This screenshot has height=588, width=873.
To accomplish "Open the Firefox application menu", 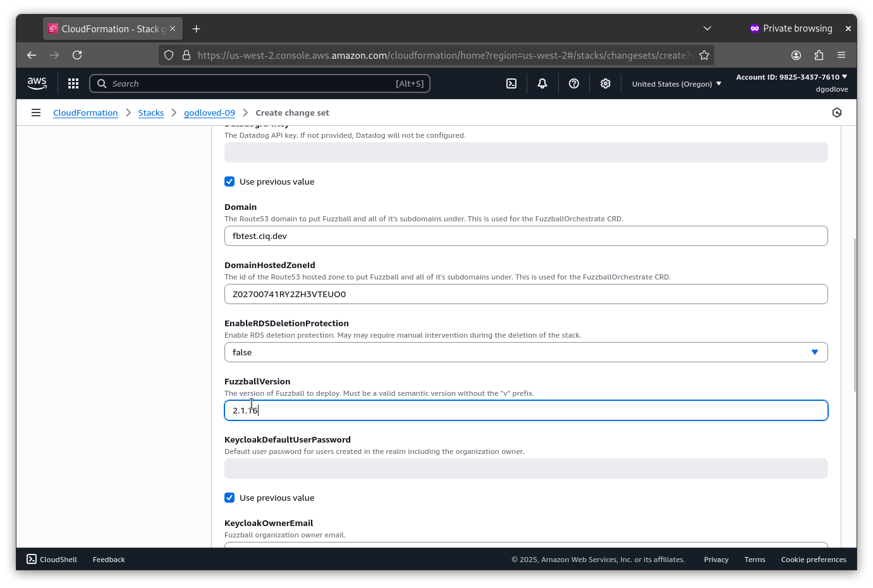I will point(841,55).
